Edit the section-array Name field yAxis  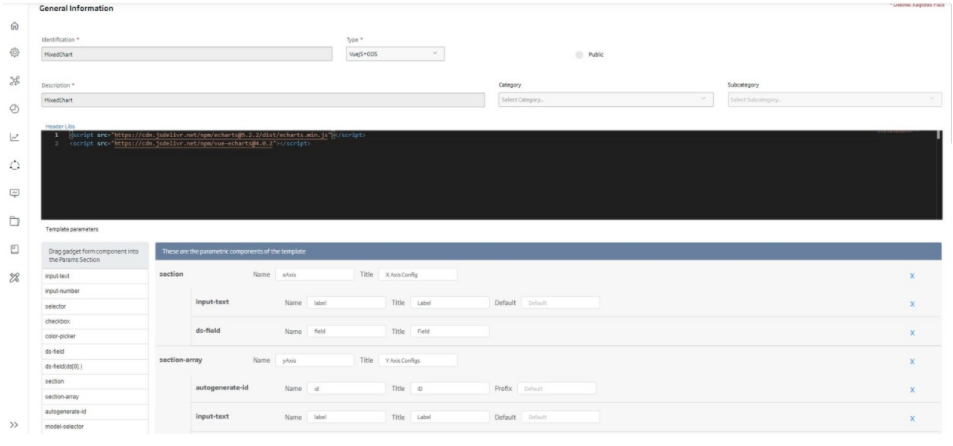314,360
